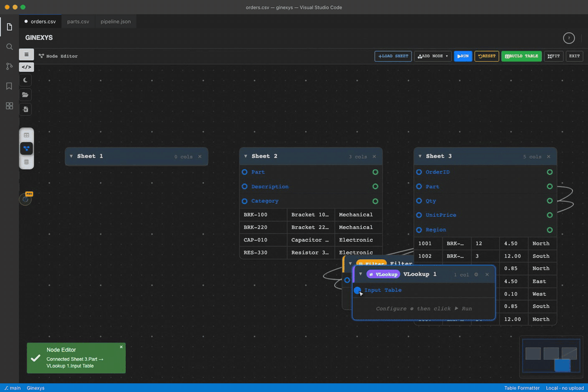Click Sheet 3 UnitPrice output port

(549, 215)
